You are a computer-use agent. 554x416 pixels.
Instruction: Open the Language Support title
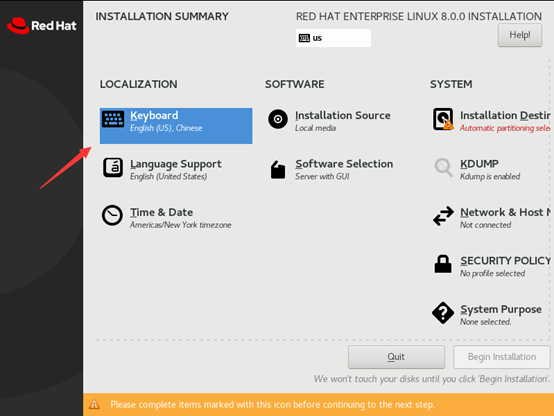(x=176, y=164)
